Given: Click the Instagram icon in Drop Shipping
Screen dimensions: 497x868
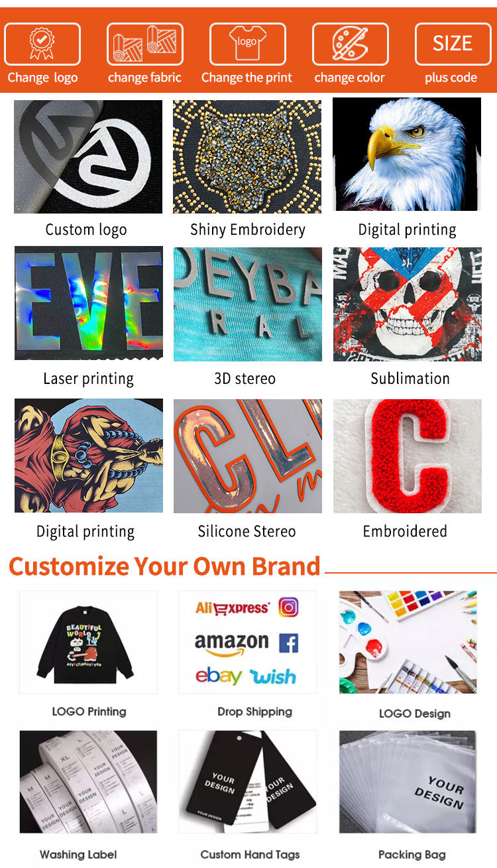Looking at the screenshot, I should pos(288,607).
